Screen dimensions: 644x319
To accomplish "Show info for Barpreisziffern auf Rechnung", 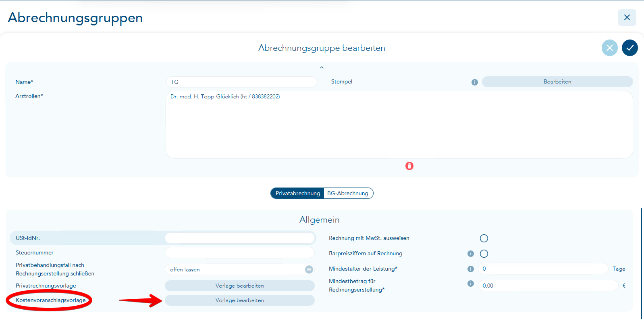I will tap(470, 254).
